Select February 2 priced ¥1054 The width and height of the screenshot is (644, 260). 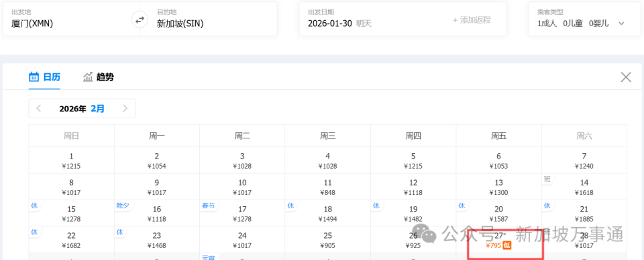pyautogui.click(x=157, y=161)
